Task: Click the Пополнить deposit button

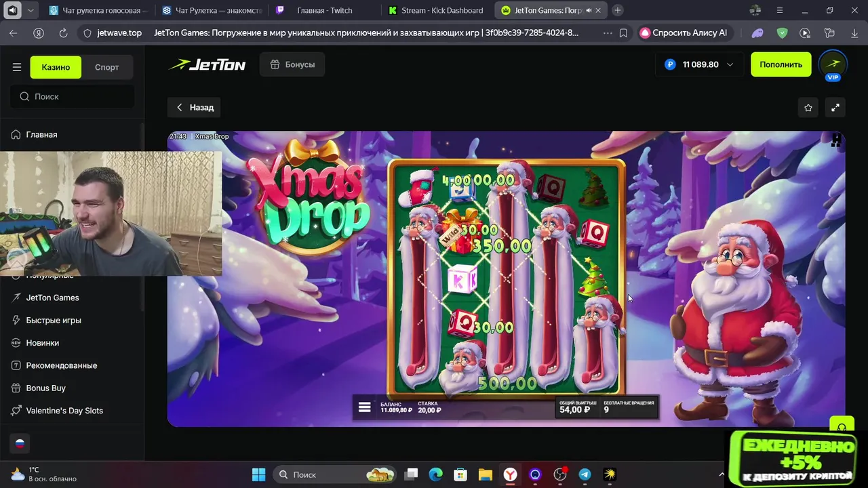Action: [x=781, y=64]
